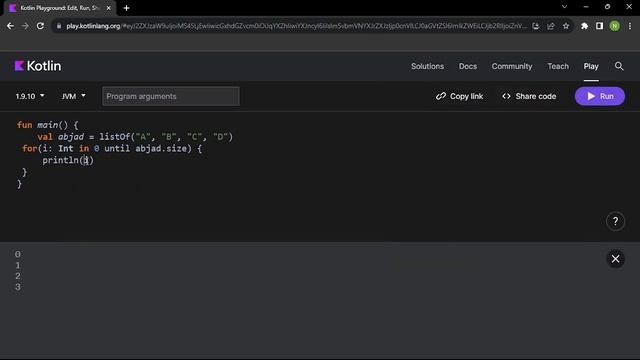The width and height of the screenshot is (640, 360).
Task: Open the Solutions menu
Action: point(427,66)
